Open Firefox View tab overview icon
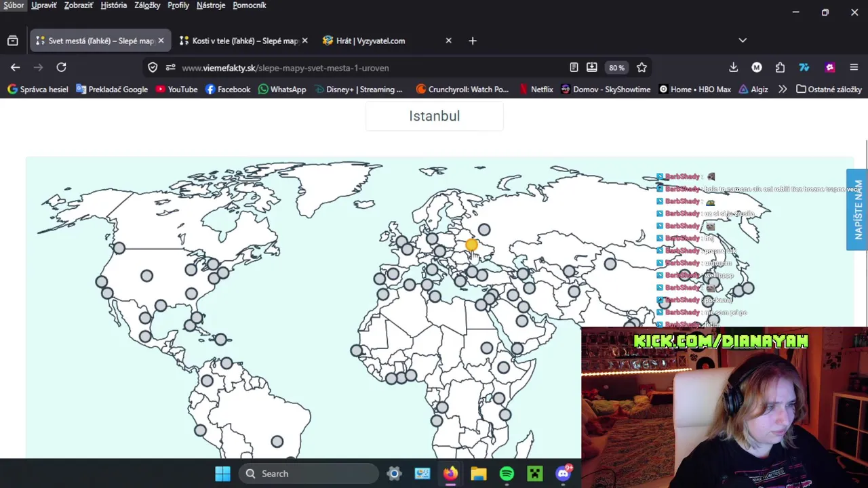This screenshot has width=868, height=488. tap(12, 41)
